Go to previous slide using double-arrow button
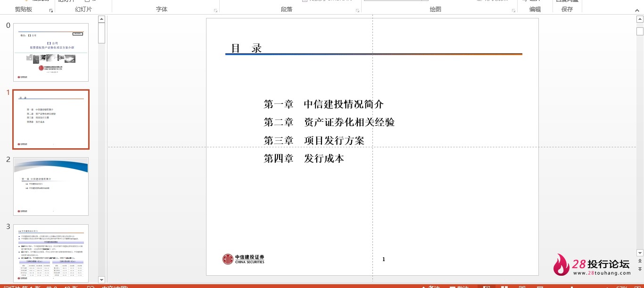The width and height of the screenshot is (644, 288). pyautogui.click(x=640, y=260)
